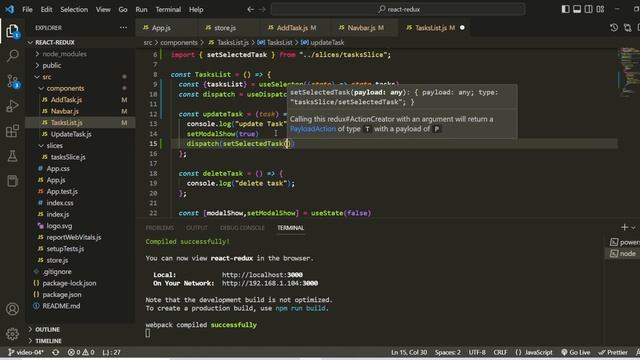Open the Manage gear icon
640x360 pixels.
coord(12,334)
